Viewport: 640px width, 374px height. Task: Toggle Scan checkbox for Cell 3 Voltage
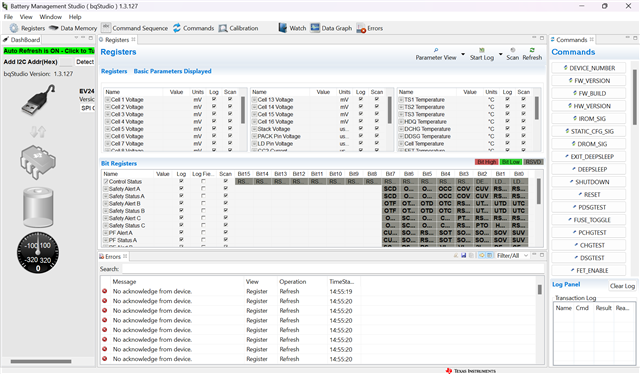point(230,114)
